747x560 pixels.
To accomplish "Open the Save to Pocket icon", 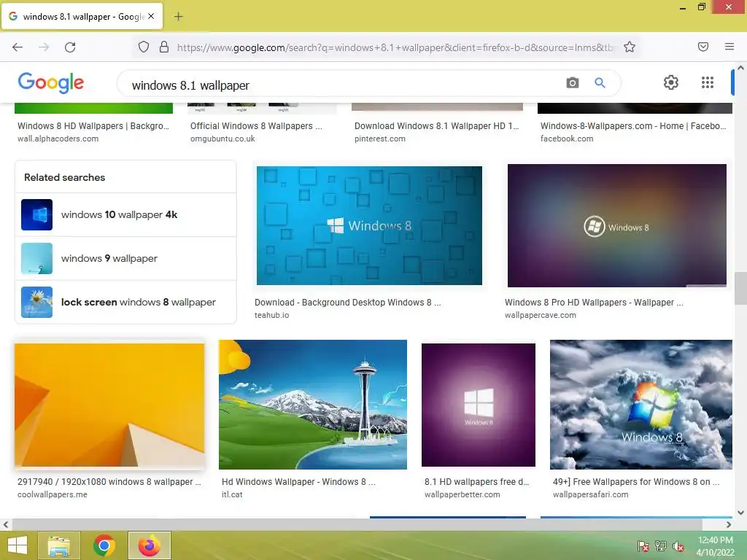I will click(703, 47).
